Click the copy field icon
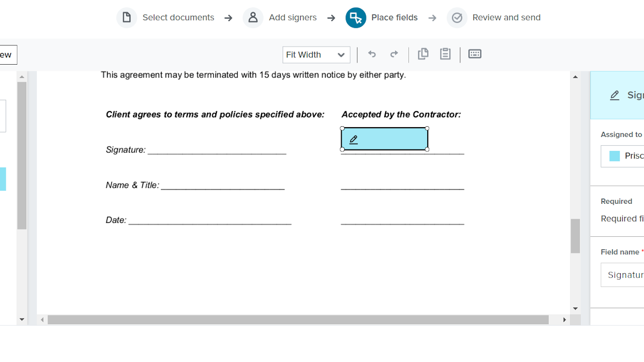644x362 pixels. tap(423, 54)
